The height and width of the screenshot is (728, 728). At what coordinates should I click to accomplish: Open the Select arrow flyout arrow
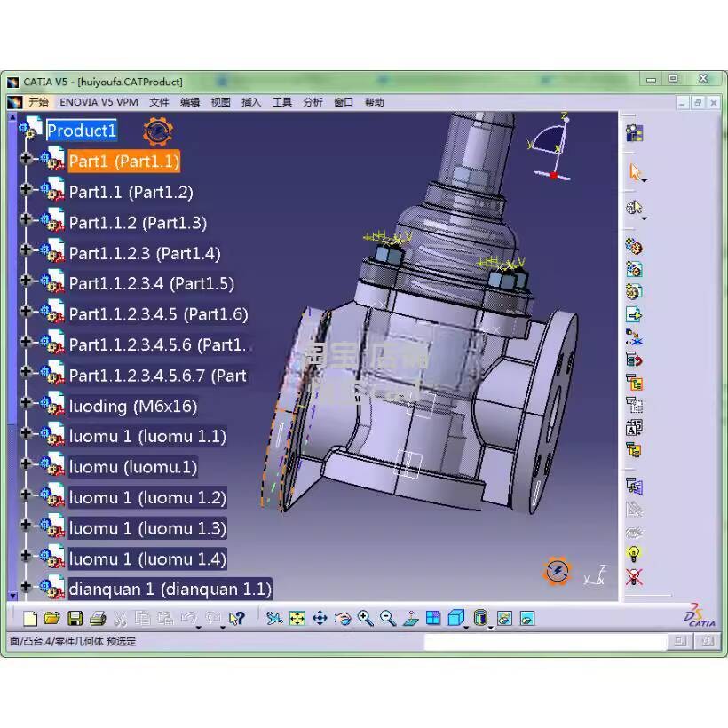[x=645, y=181]
